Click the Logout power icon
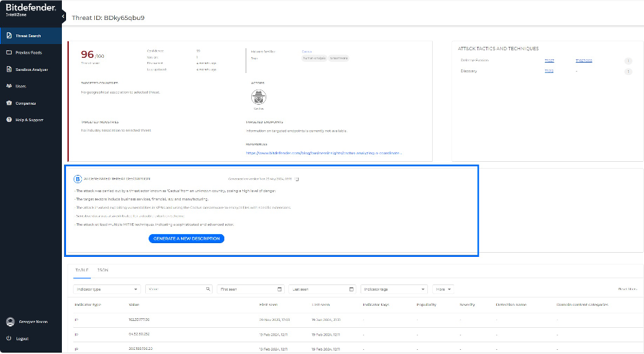Screen dimensions: 644x354 tap(9, 339)
